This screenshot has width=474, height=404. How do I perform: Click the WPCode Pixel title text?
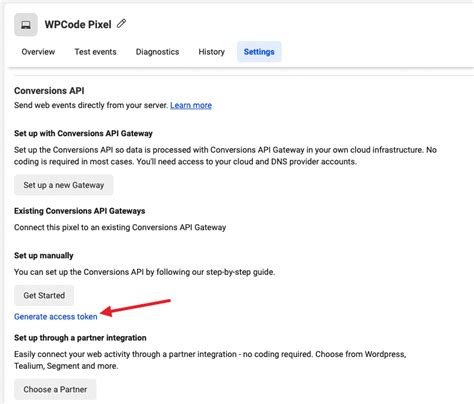[x=78, y=24]
